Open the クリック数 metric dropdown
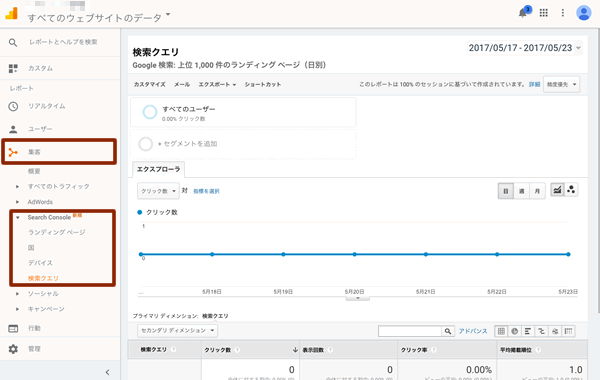Screen dimensions: 600x380 [x=158, y=191]
